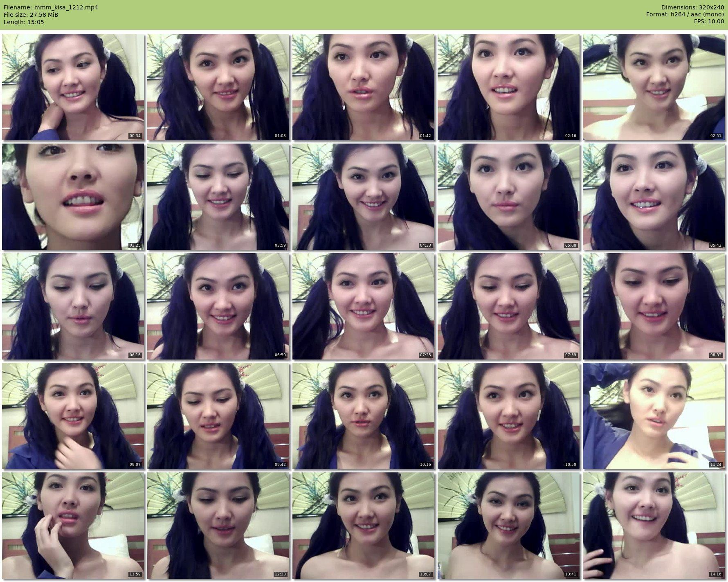Click the Format h264 / aac (mono) text
Viewport: 728px width, 582px height.
685,15
